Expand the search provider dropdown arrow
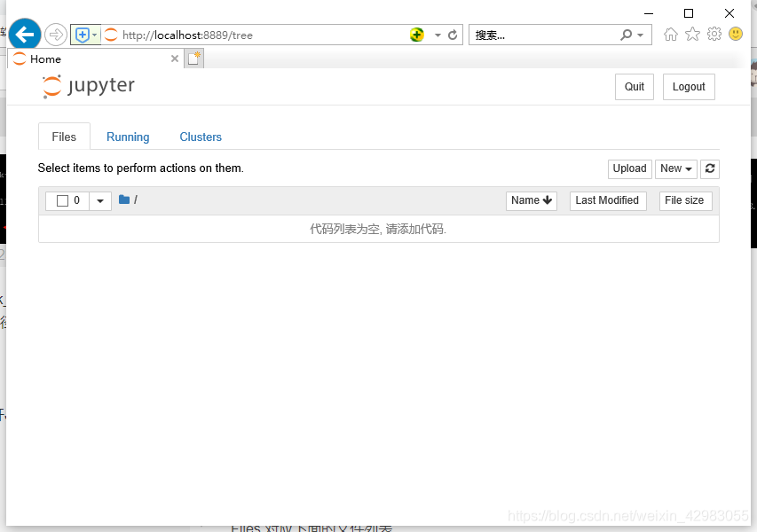Image resolution: width=757 pixels, height=532 pixels. click(x=641, y=35)
